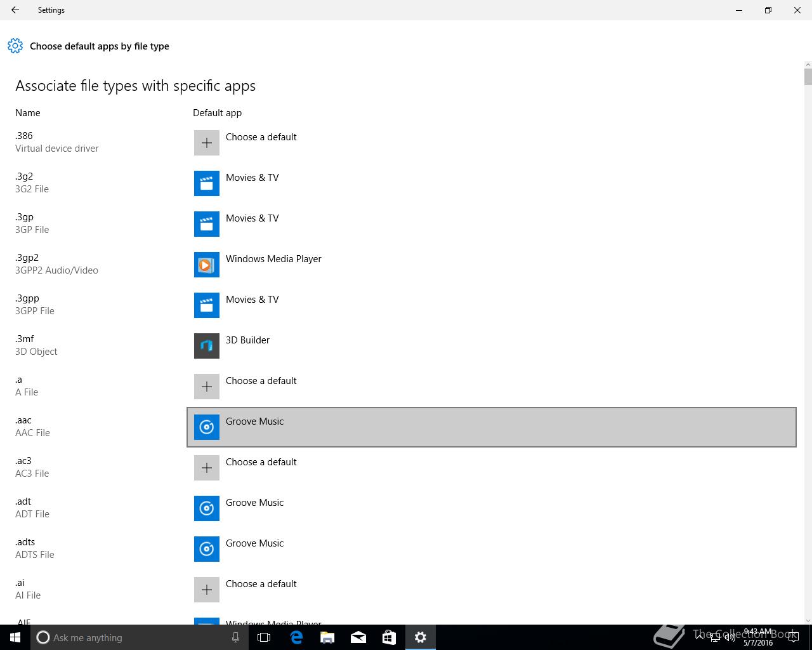Click the Default app column header
The height and width of the screenshot is (650, 812).
[217, 113]
